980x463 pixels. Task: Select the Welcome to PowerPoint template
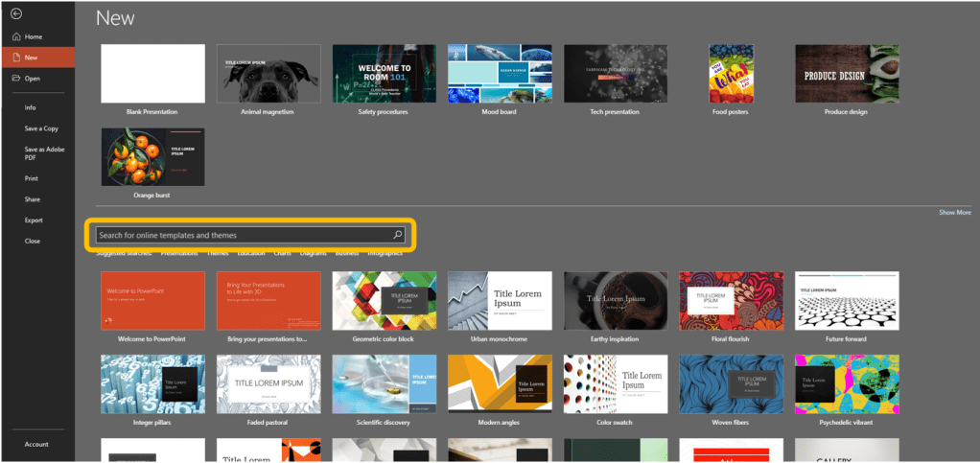(x=152, y=301)
